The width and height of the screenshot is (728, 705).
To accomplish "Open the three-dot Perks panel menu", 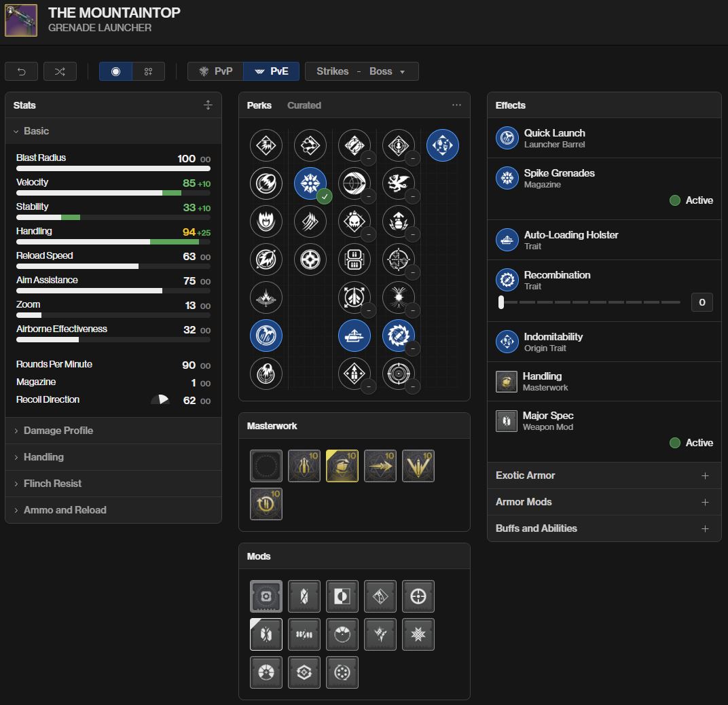I will point(457,105).
